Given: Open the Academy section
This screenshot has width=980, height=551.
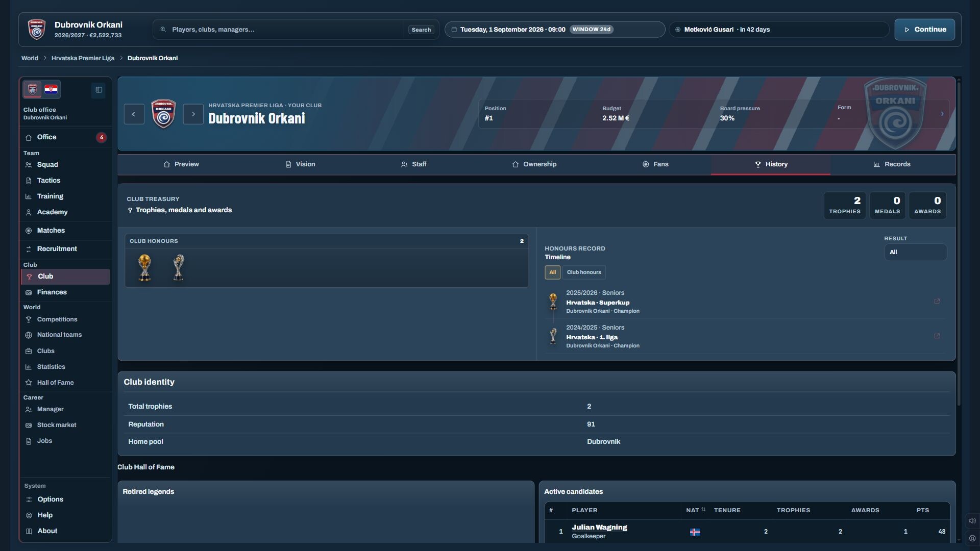Looking at the screenshot, I should point(65,212).
